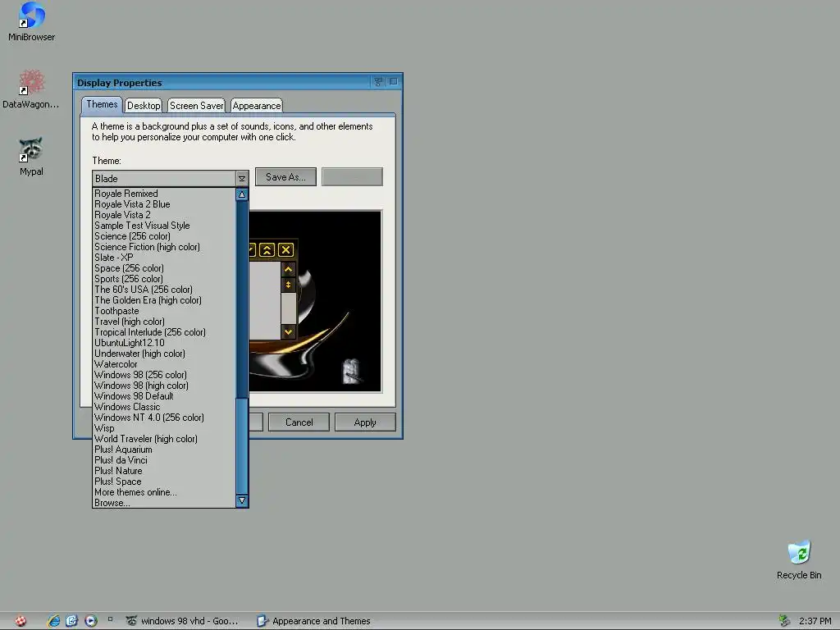Viewport: 840px width, 630px height.
Task: Launch Internet Explorer from quick launch
Action: coord(54,621)
